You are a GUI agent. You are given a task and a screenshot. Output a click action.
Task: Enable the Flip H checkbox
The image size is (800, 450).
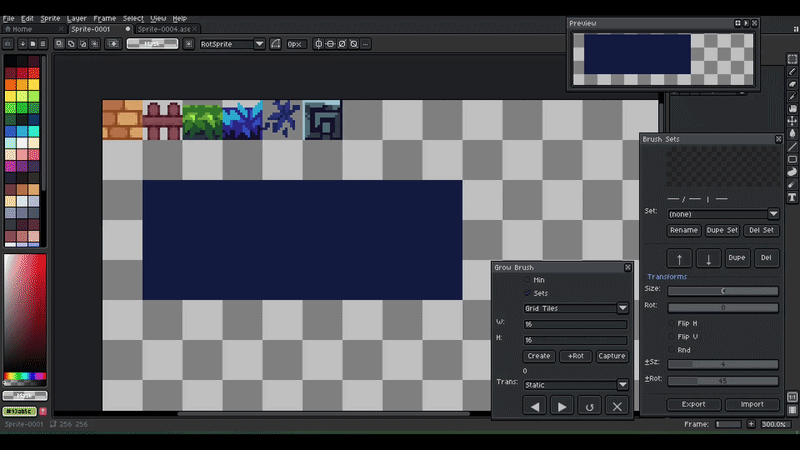point(672,323)
